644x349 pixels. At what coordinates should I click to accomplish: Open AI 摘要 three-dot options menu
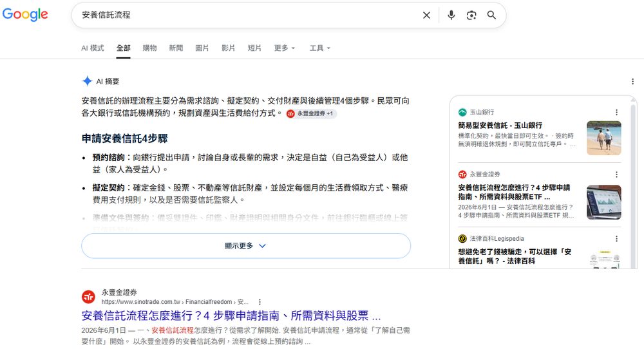pyautogui.click(x=632, y=81)
